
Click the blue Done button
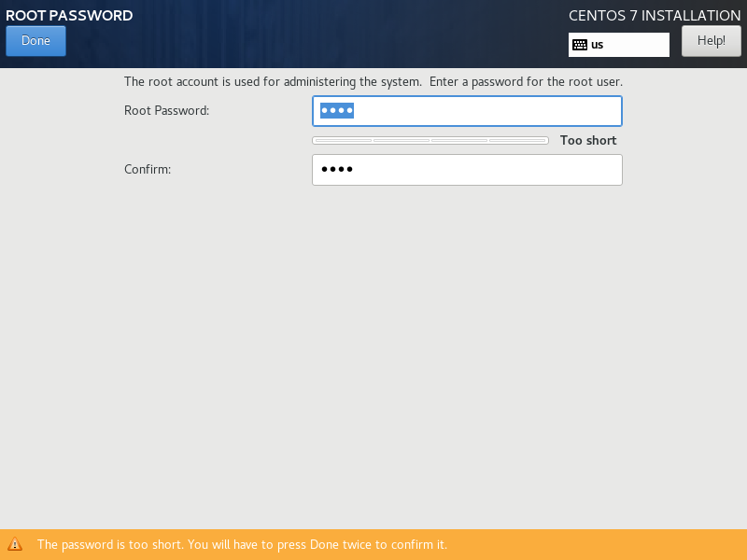pos(35,41)
